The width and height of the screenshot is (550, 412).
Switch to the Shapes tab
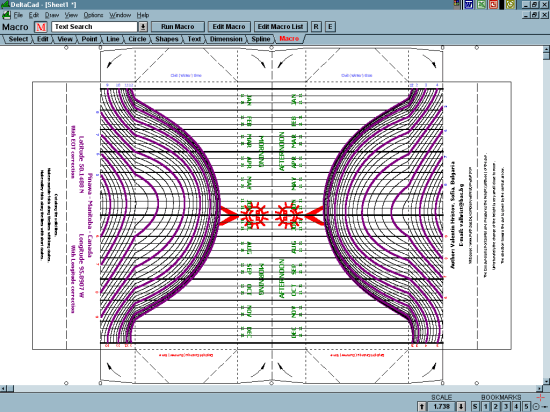point(167,39)
